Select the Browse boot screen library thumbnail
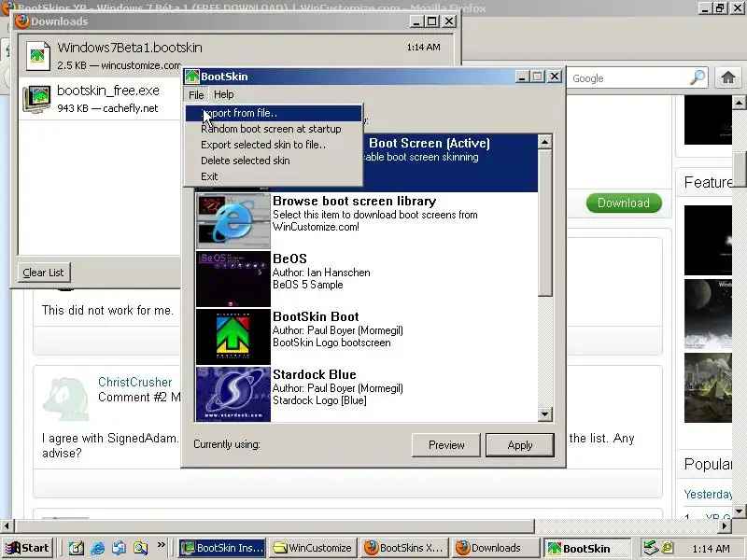 click(233, 221)
